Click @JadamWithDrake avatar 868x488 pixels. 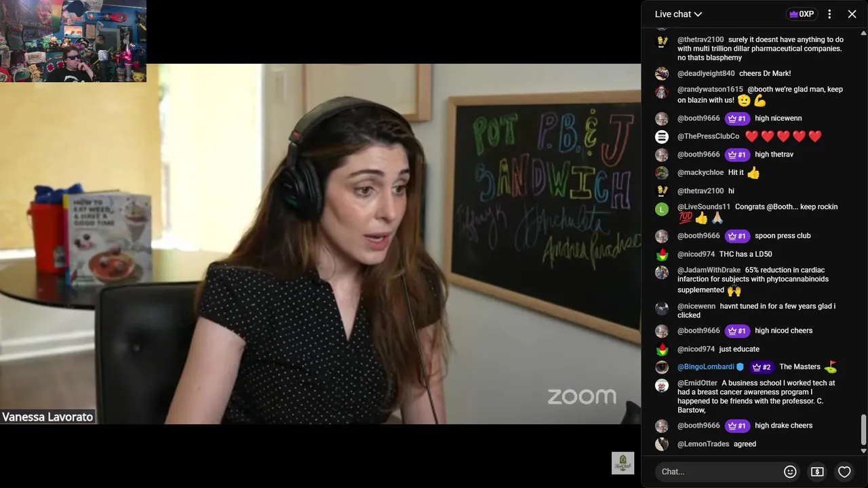[662, 272]
